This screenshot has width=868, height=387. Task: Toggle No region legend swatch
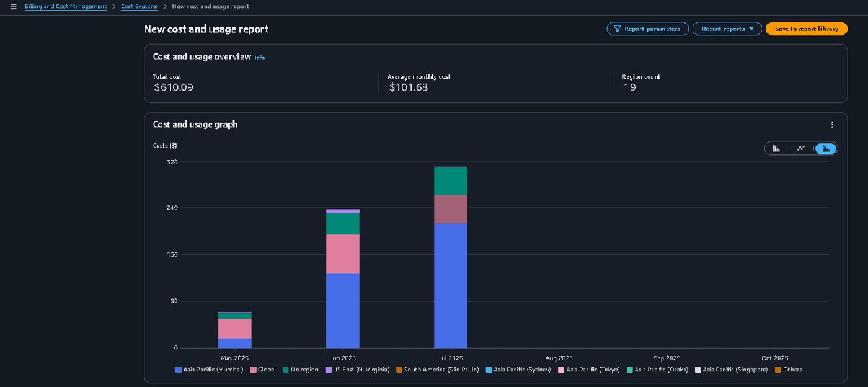pos(286,370)
